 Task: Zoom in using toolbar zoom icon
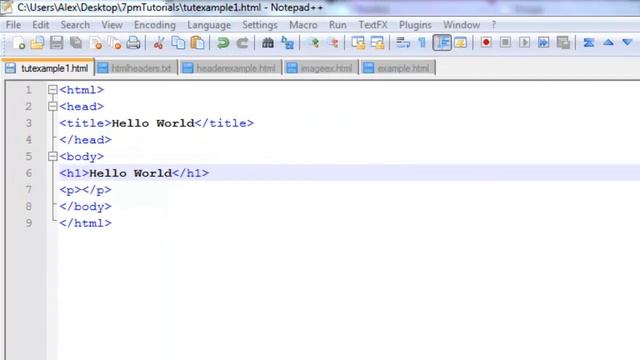[314, 43]
